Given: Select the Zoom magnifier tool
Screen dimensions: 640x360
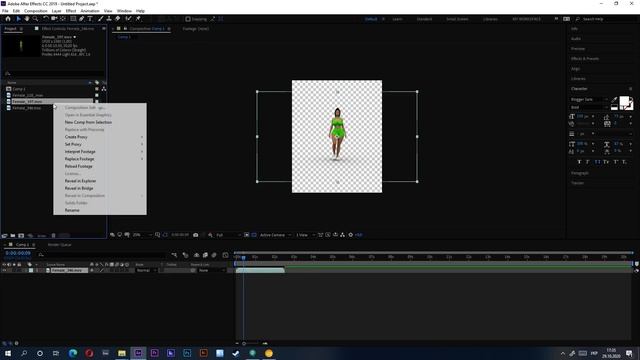Looking at the screenshot, I should click(36, 19).
